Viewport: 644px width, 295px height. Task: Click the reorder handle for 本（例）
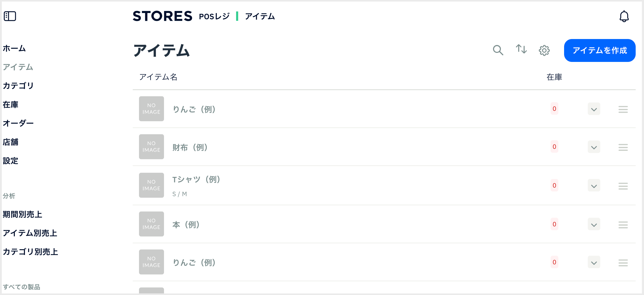[623, 225]
